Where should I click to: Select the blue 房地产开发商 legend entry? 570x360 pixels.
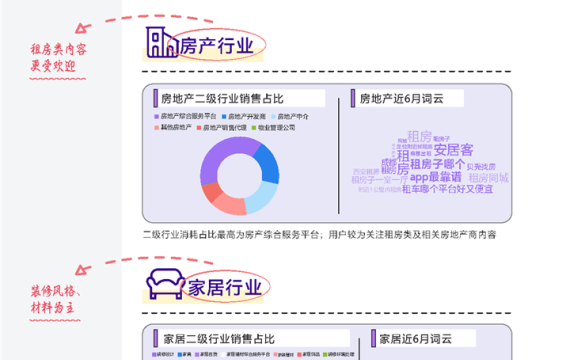click(x=244, y=116)
